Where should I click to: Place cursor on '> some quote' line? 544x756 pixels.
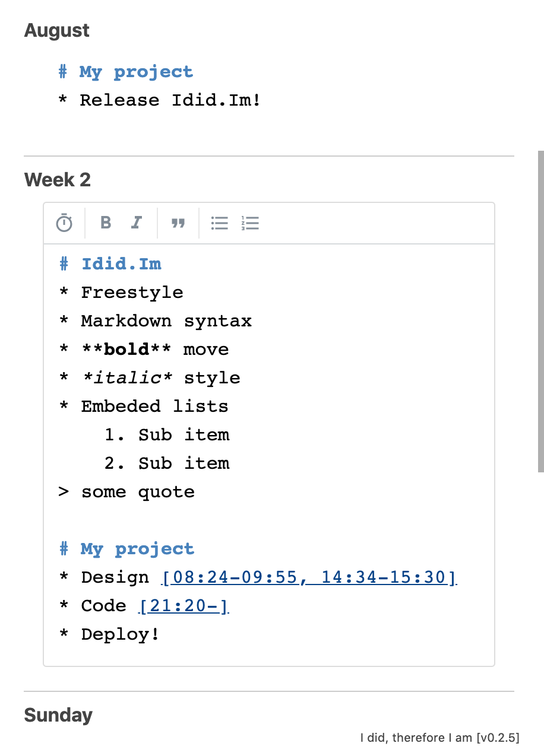tap(138, 492)
